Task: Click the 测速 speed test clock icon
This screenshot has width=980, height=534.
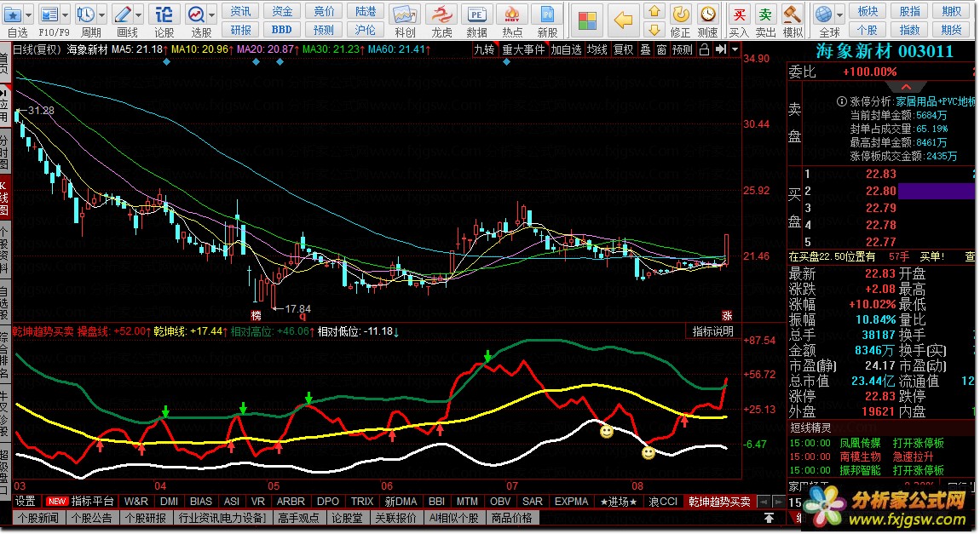Action: pyautogui.click(x=707, y=14)
